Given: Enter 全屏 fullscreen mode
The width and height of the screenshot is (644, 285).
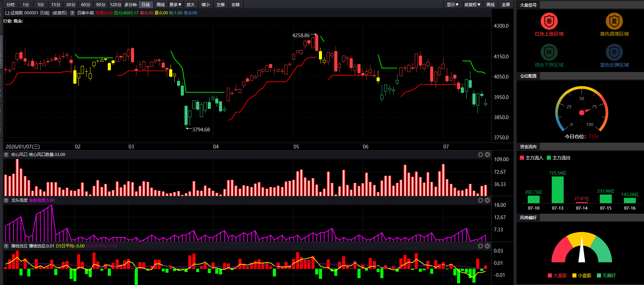Looking at the screenshot, I should tap(506, 4).
